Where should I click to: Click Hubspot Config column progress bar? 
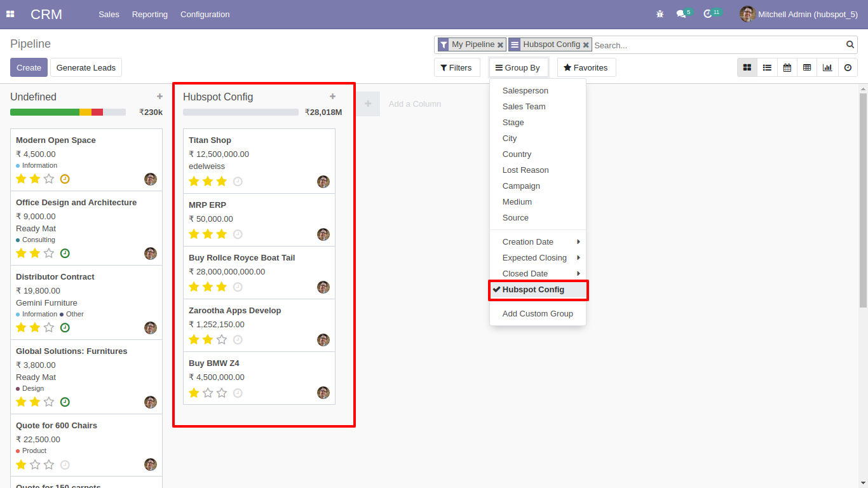pos(241,112)
